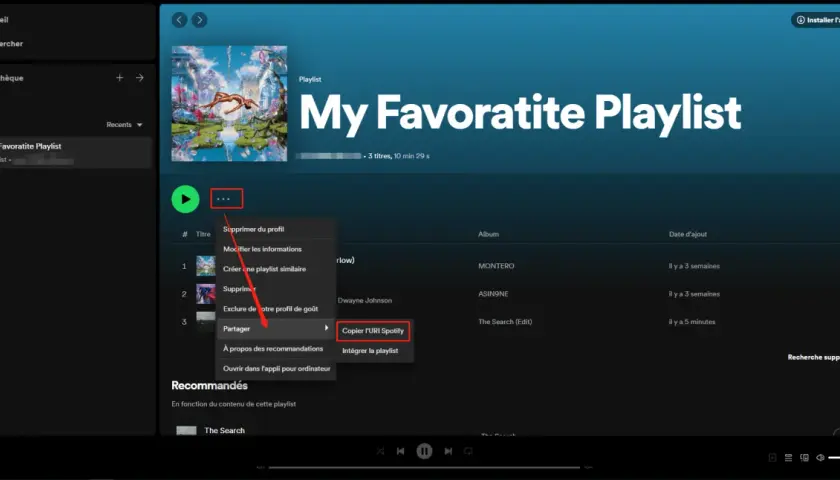Click the Installer l'appli button
This screenshot has width=840, height=480.
coord(816,20)
